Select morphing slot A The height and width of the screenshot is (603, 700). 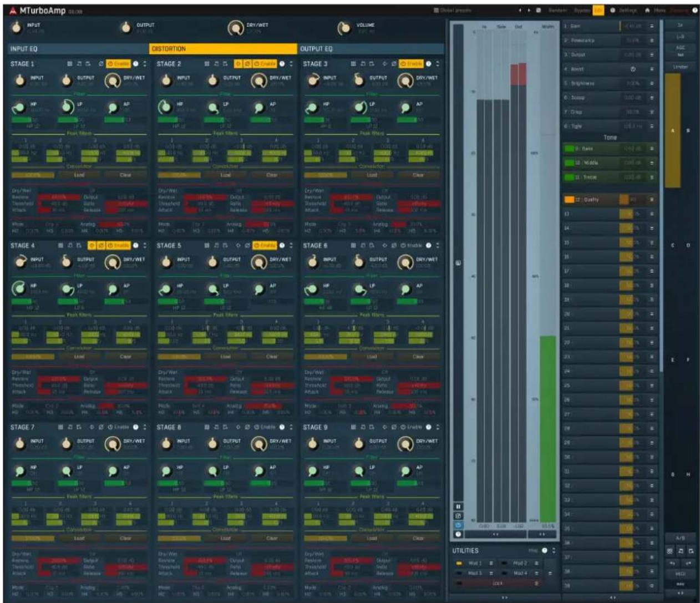tap(673, 130)
